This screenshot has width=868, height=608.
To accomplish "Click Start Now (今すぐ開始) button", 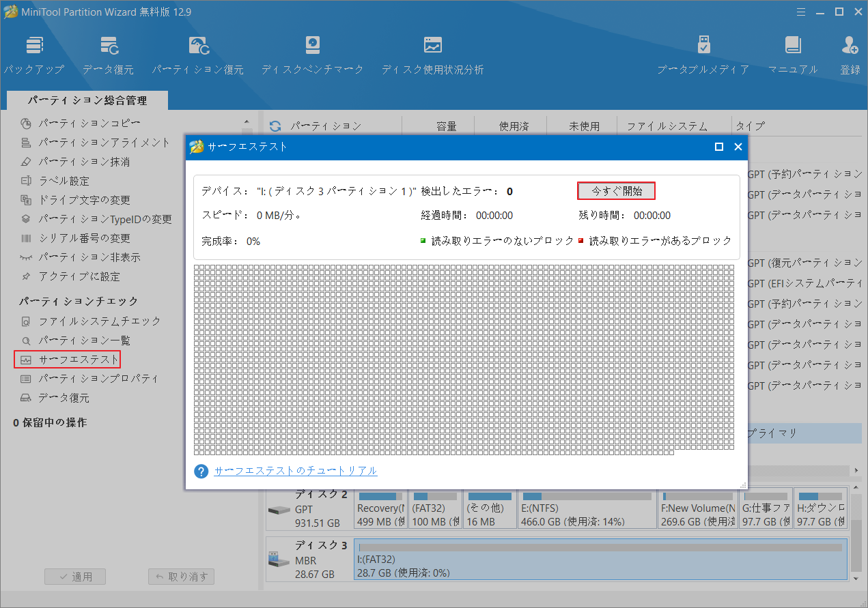I will (616, 191).
